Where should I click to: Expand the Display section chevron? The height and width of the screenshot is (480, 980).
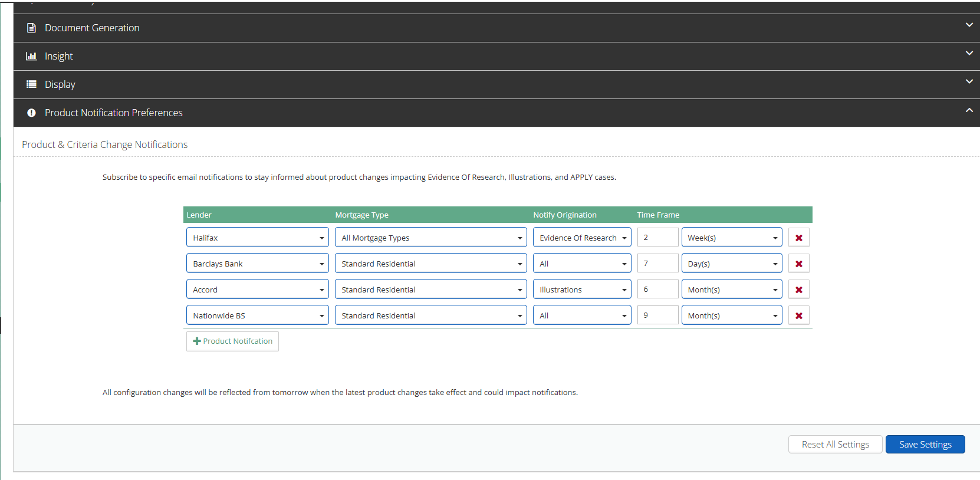(x=969, y=81)
